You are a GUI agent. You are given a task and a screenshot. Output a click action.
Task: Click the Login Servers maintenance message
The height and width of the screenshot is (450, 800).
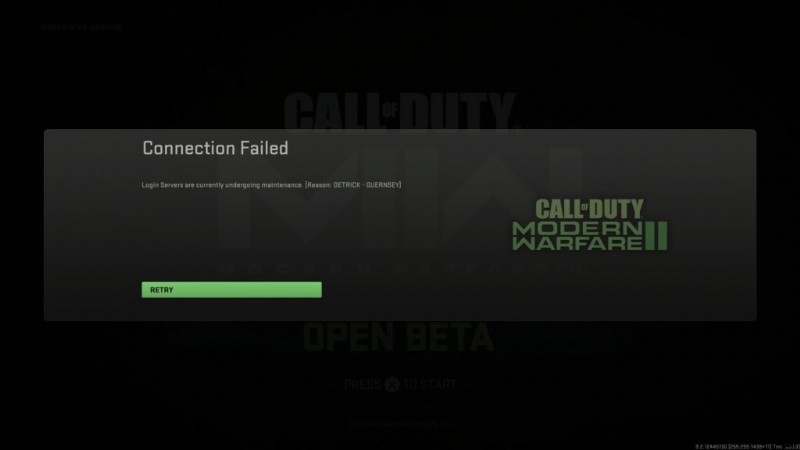coord(271,185)
